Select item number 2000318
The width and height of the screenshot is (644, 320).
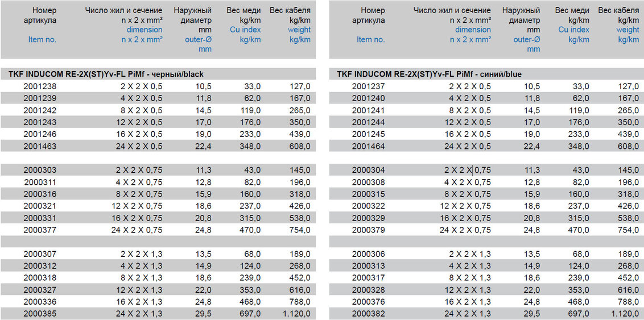40,278
